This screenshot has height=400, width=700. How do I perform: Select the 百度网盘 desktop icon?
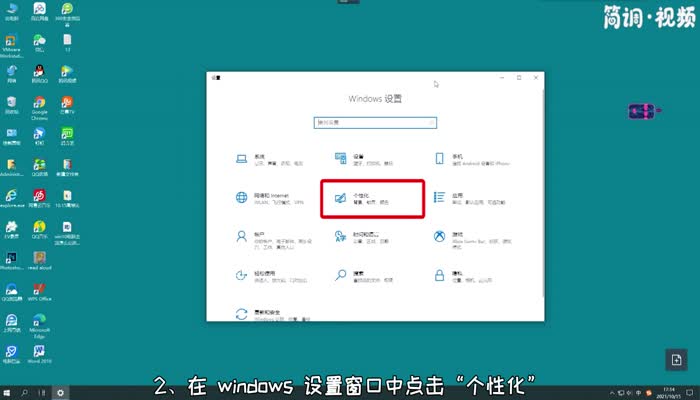click(39, 12)
